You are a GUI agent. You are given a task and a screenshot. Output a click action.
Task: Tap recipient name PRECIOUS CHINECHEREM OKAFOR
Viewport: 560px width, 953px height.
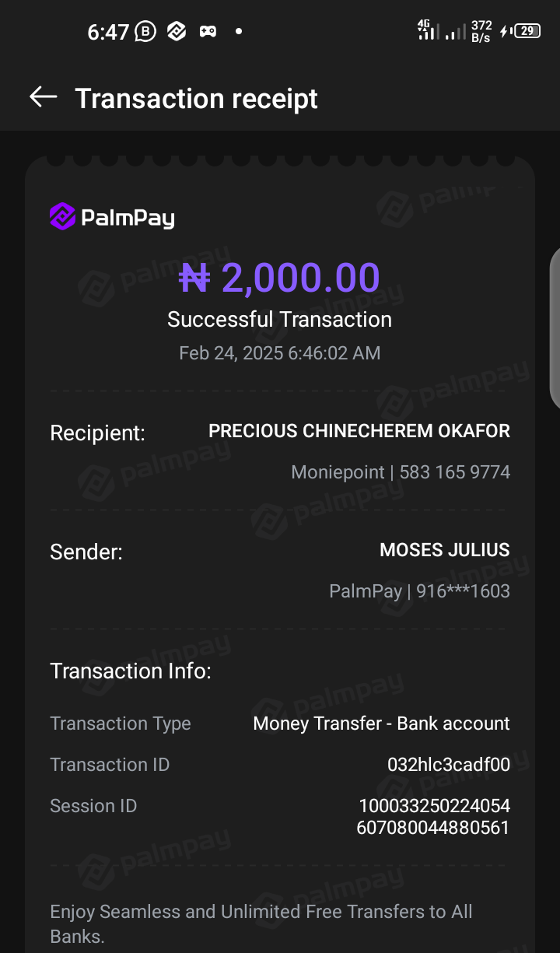pyautogui.click(x=359, y=431)
